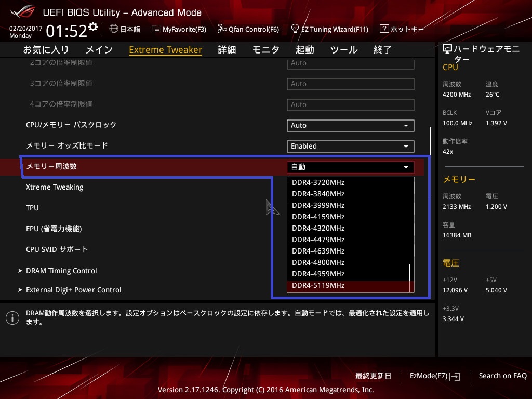Click the EZ Tuning Wizard lightbulb icon
Image resolution: width=532 pixels, height=399 pixels.
click(295, 29)
